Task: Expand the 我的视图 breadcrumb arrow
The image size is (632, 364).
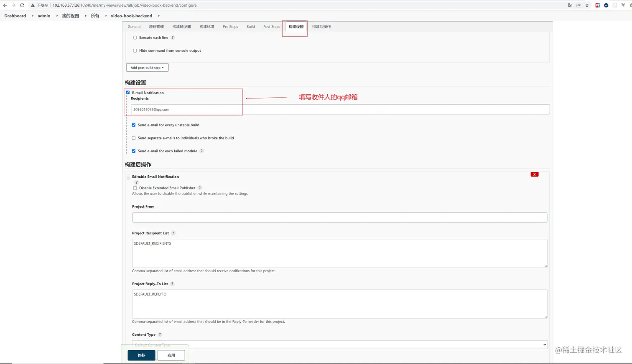Action: coord(86,16)
